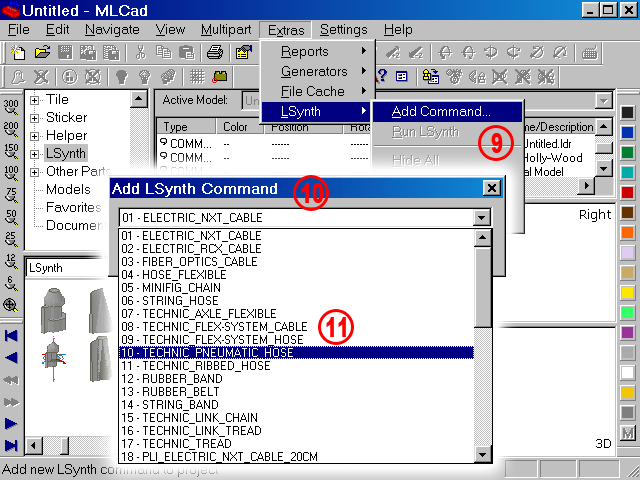Open the Active Model dropdown arrow
Viewport: 640px width, 480px height.
[x=603, y=101]
